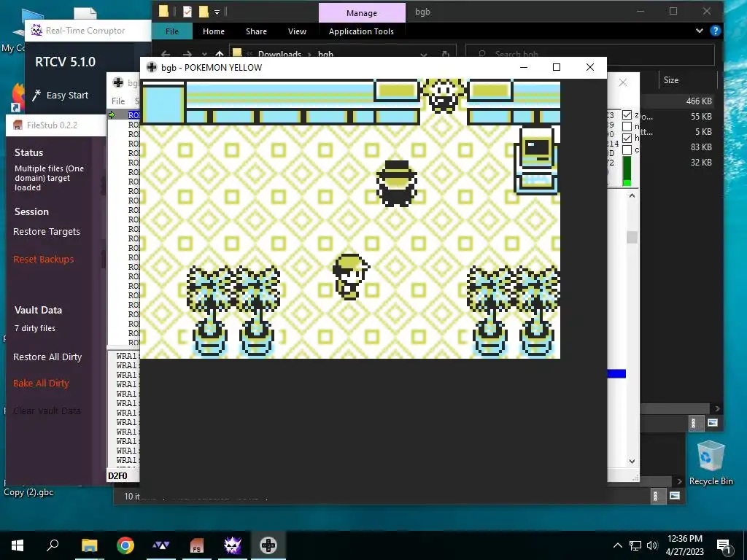Image resolution: width=747 pixels, height=560 pixels.
Task: Open the Explorer address bar history dropdown
Action: click(x=424, y=54)
